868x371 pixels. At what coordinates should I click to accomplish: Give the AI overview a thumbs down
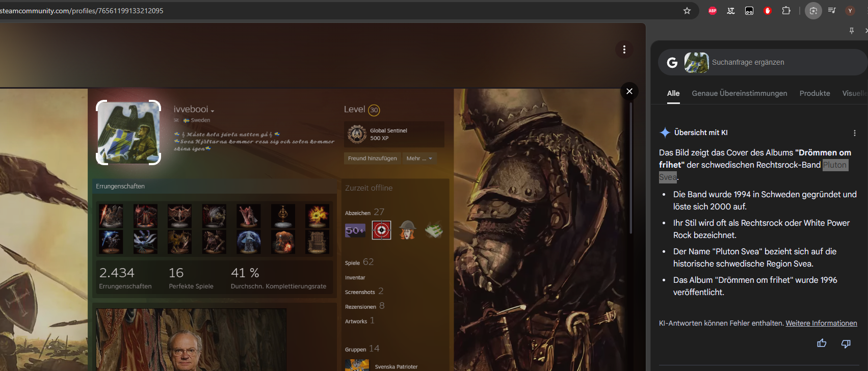pyautogui.click(x=846, y=343)
